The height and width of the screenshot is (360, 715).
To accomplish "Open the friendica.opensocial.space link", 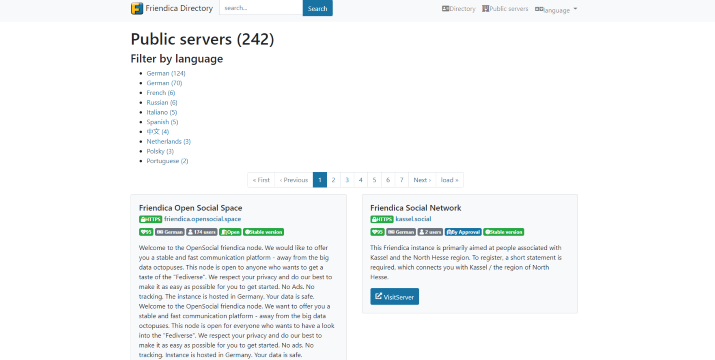I will (x=202, y=219).
